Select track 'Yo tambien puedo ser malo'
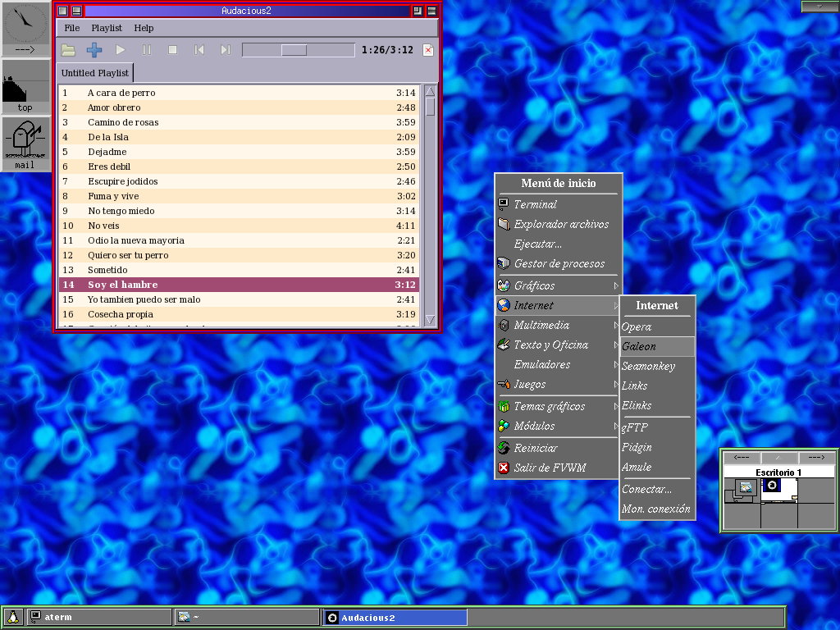 (x=239, y=299)
